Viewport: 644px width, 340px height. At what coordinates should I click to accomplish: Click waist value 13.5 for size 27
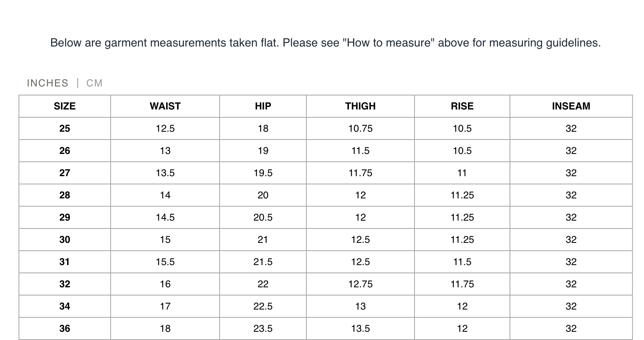click(x=165, y=173)
